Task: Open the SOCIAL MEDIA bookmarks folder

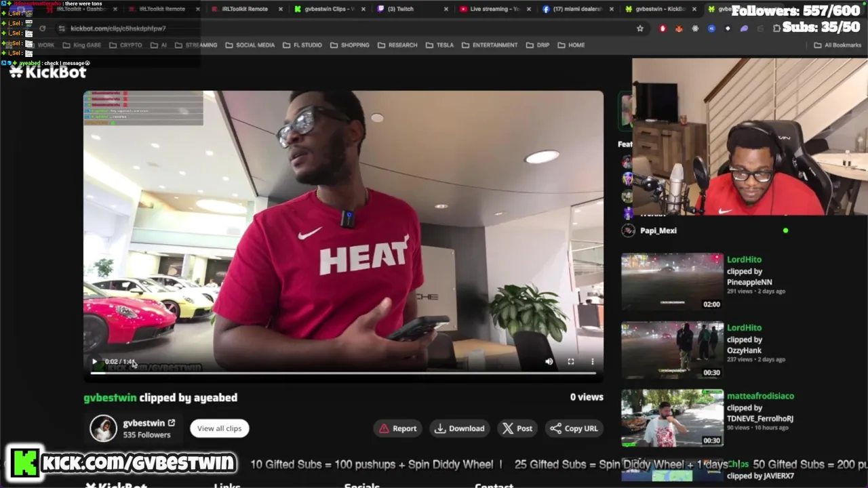Action: [250, 45]
